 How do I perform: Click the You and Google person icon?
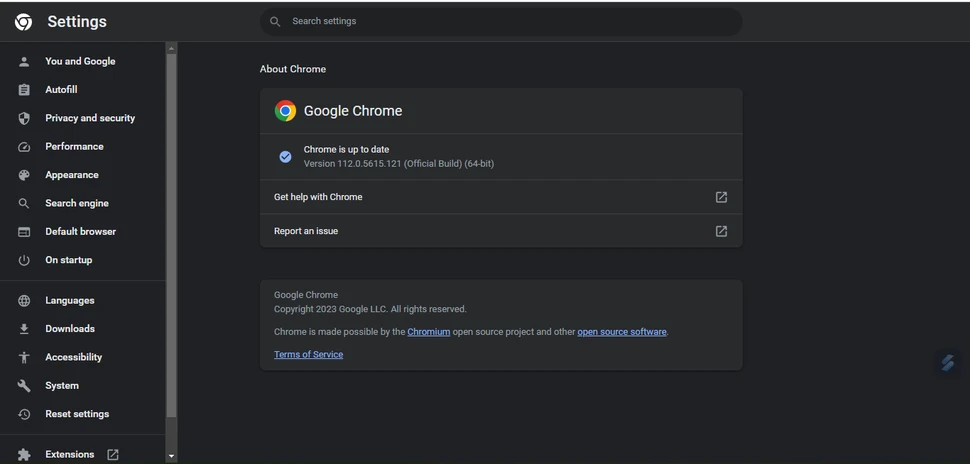coord(24,61)
